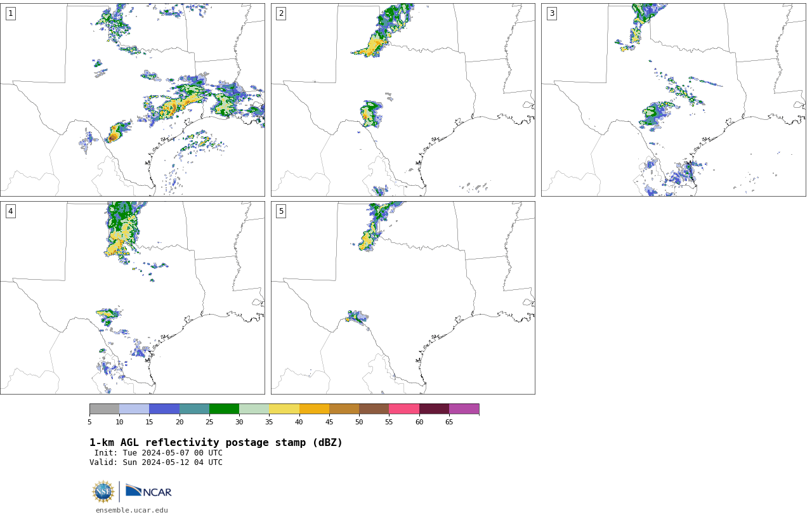This screenshot has height=517, width=812.
Task: Open postage stamp panel 4 reflectivity map
Action: pyautogui.click(x=133, y=298)
